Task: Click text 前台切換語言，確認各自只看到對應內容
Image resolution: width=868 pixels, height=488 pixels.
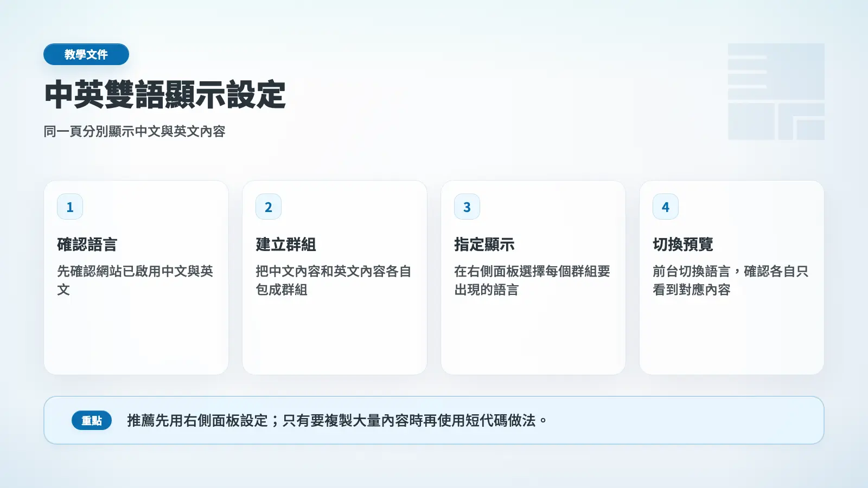Action: coord(731,280)
